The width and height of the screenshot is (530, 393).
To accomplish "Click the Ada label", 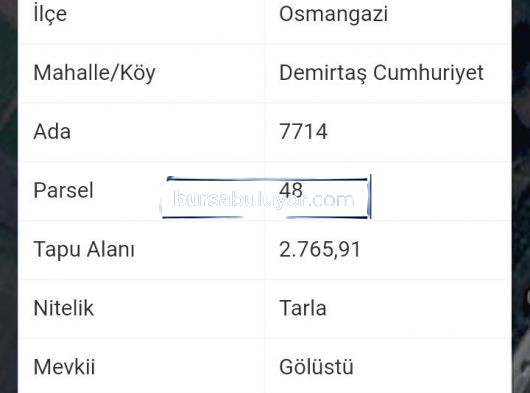I will [x=52, y=131].
